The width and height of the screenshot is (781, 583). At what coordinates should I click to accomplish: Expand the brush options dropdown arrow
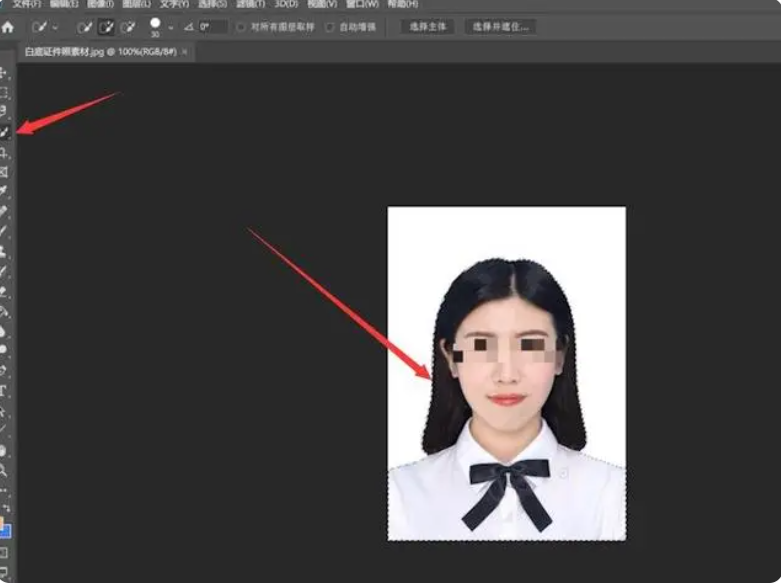click(171, 27)
